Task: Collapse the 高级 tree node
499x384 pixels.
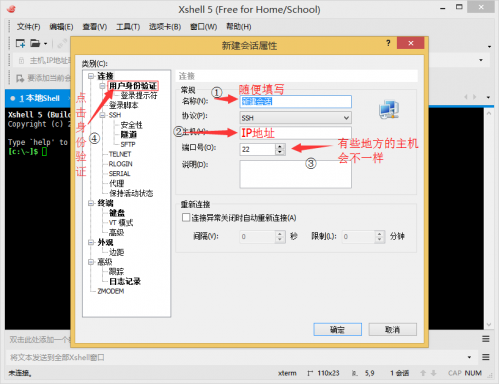Action: click(91, 262)
